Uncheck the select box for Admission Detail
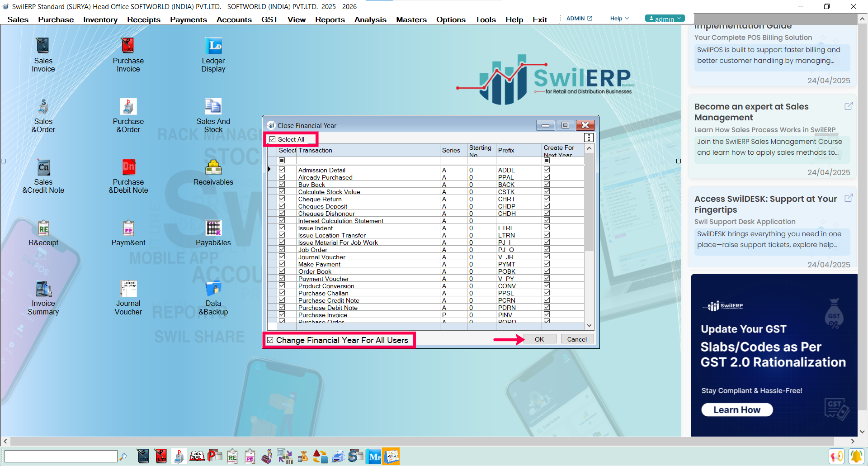This screenshot has width=868, height=466. pyautogui.click(x=282, y=170)
